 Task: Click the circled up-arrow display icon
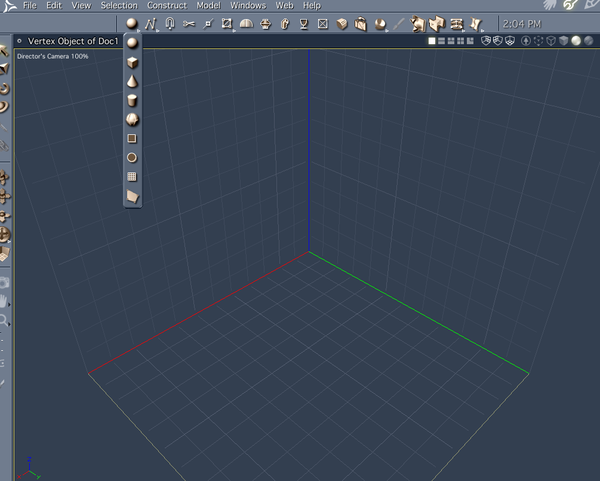(526, 41)
